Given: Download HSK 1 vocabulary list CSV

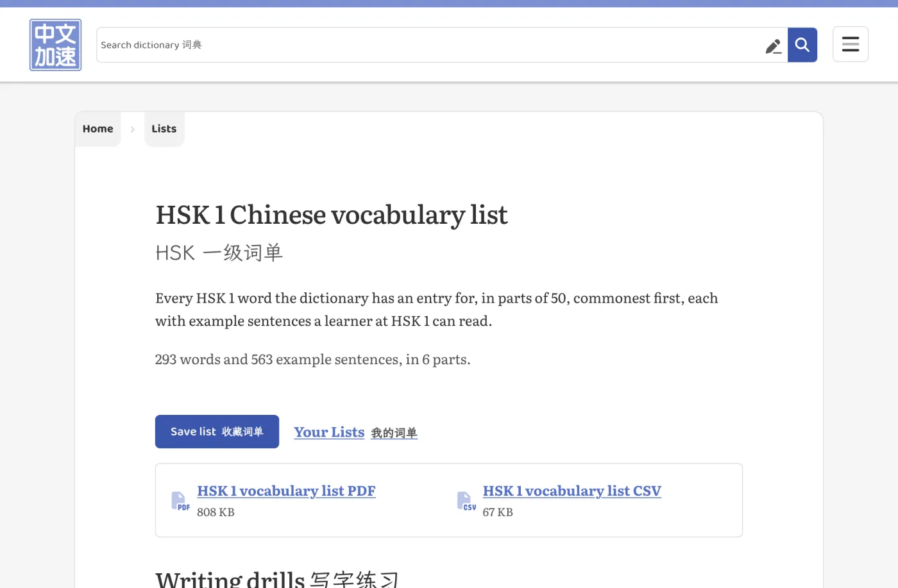Looking at the screenshot, I should point(572,491).
